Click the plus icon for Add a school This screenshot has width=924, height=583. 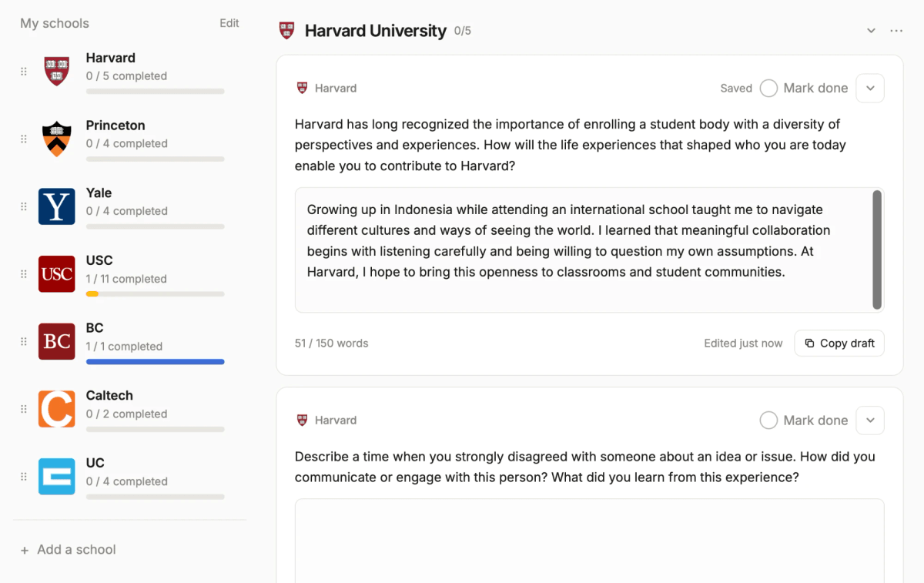tap(25, 550)
